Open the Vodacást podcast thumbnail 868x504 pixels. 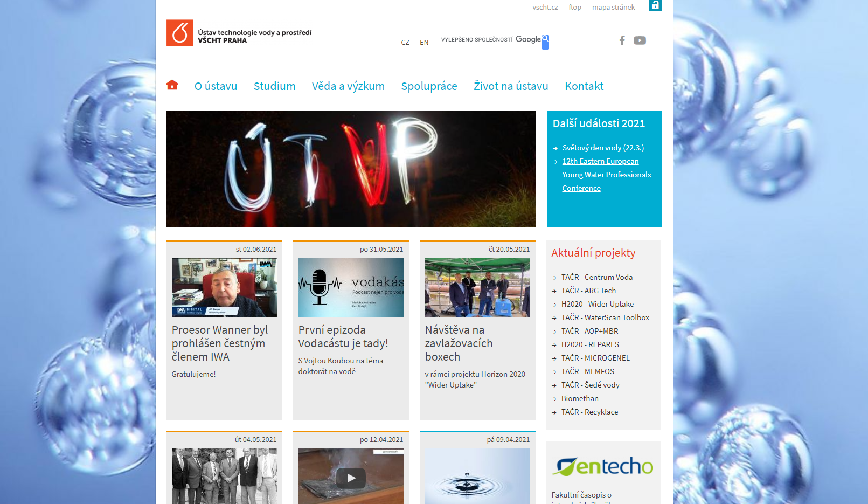pos(351,288)
